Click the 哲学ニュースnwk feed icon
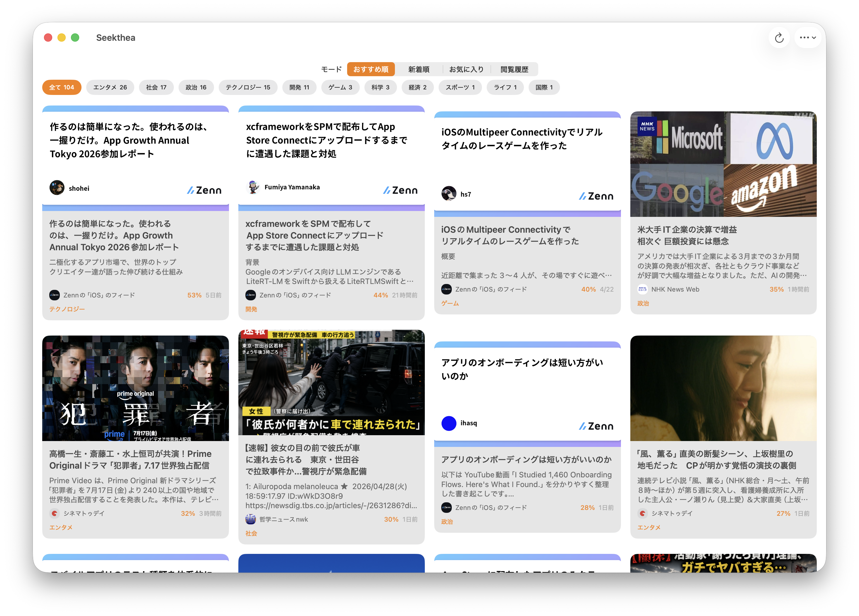Image resolution: width=859 pixels, height=616 pixels. pyautogui.click(x=250, y=519)
